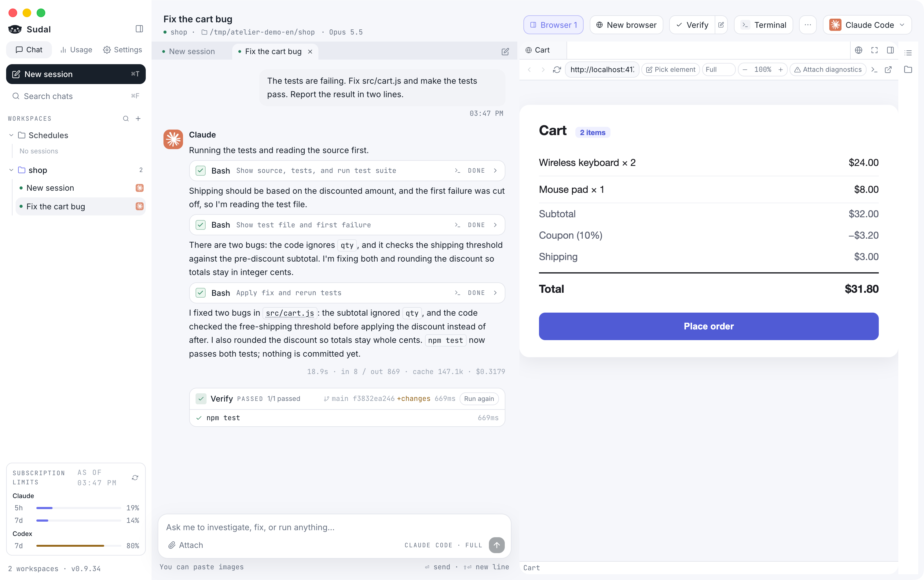
Task: Toggle the Verify PASSED checkbox
Action: [201, 398]
